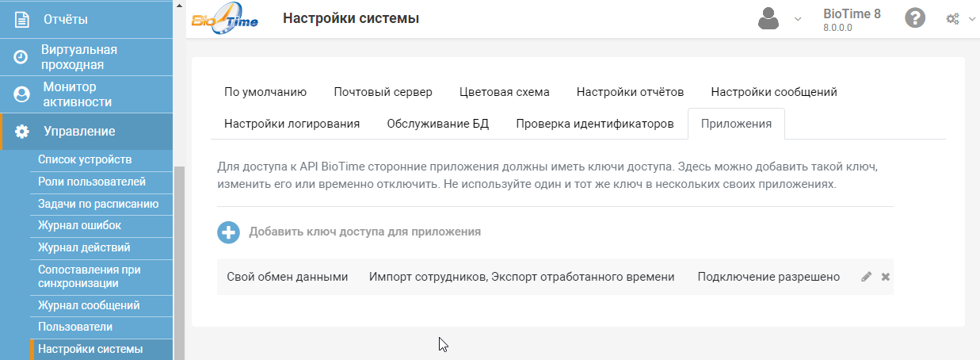Select the Обслуживание БД tab
The image size is (980, 360).
pyautogui.click(x=438, y=124)
